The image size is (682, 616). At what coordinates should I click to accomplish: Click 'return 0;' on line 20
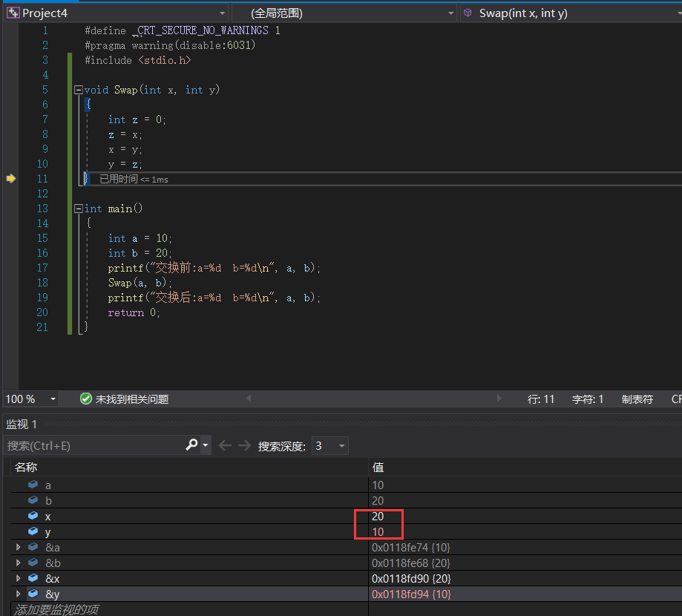(x=134, y=312)
